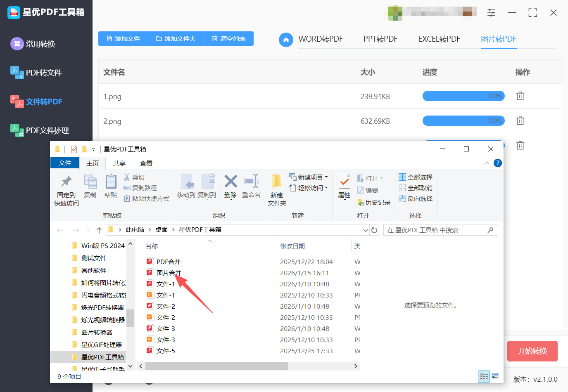The height and width of the screenshot is (392, 568).
Task: Click the 删除 red X icon in Explorer
Action: click(x=231, y=181)
